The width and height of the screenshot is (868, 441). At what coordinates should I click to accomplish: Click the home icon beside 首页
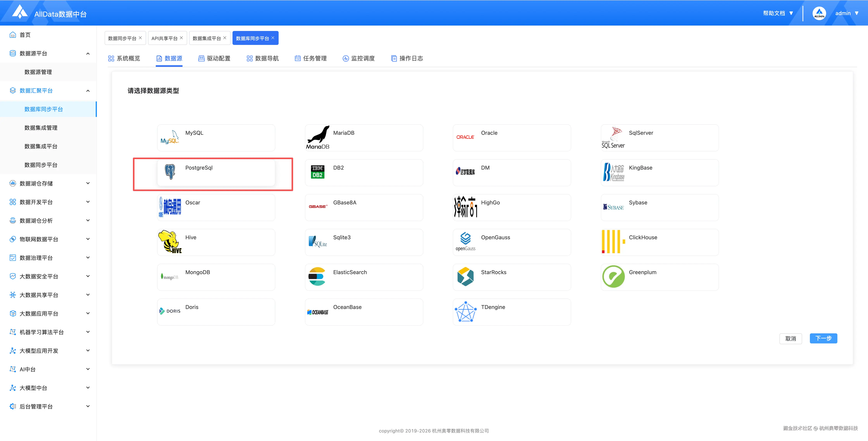[x=13, y=35]
